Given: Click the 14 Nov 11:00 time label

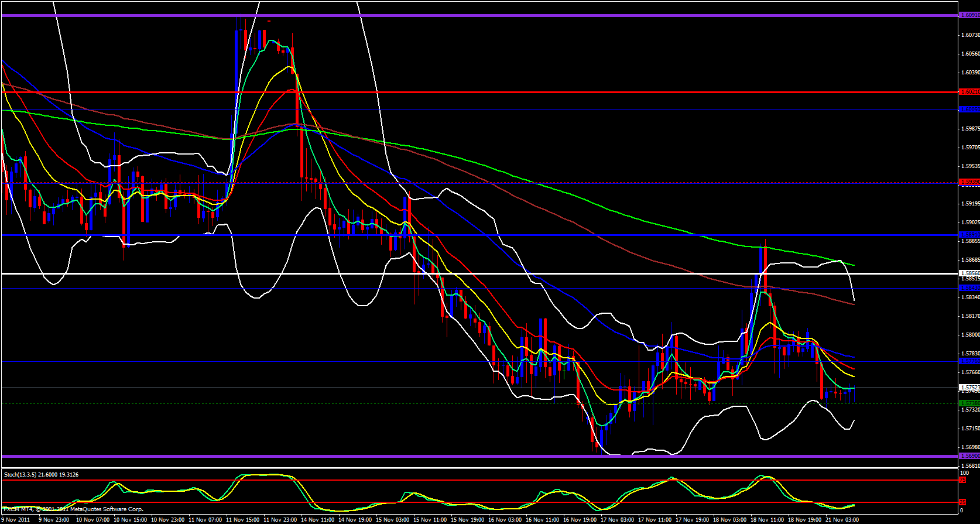Looking at the screenshot, I should [x=318, y=519].
